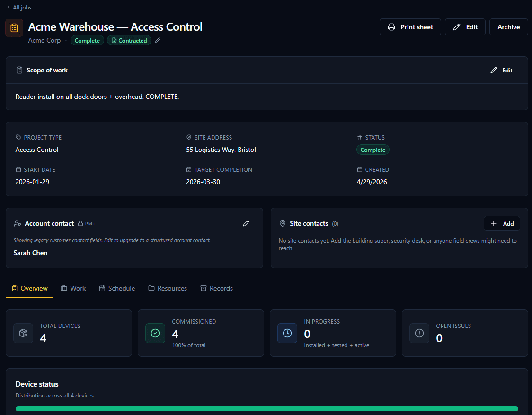The height and width of the screenshot is (415, 532).
Task: Click the green Device status progress bar
Action: click(x=266, y=409)
